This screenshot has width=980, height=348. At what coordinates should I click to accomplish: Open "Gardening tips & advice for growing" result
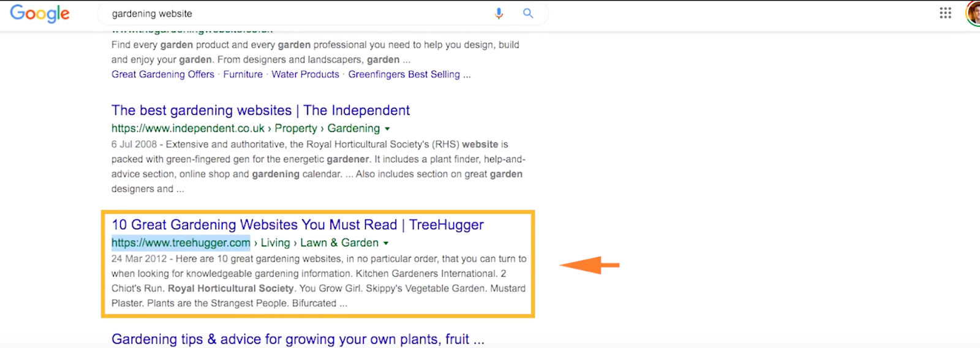[298, 339]
